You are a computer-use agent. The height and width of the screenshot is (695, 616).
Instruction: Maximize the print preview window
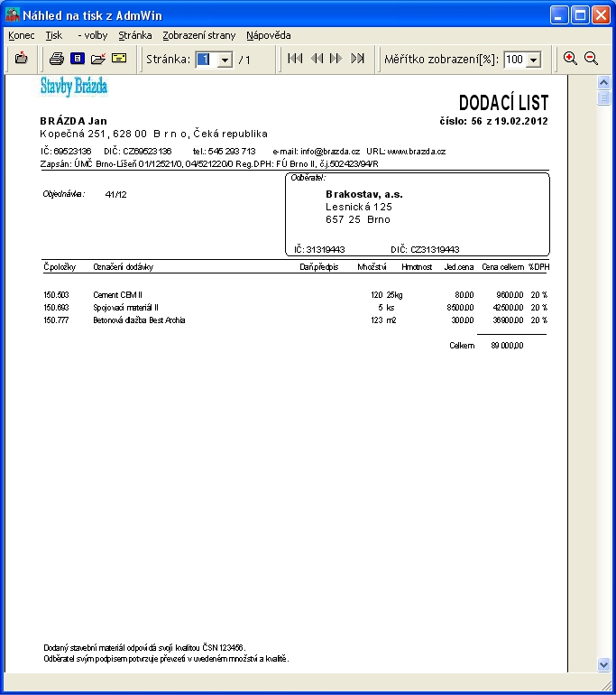[x=580, y=15]
